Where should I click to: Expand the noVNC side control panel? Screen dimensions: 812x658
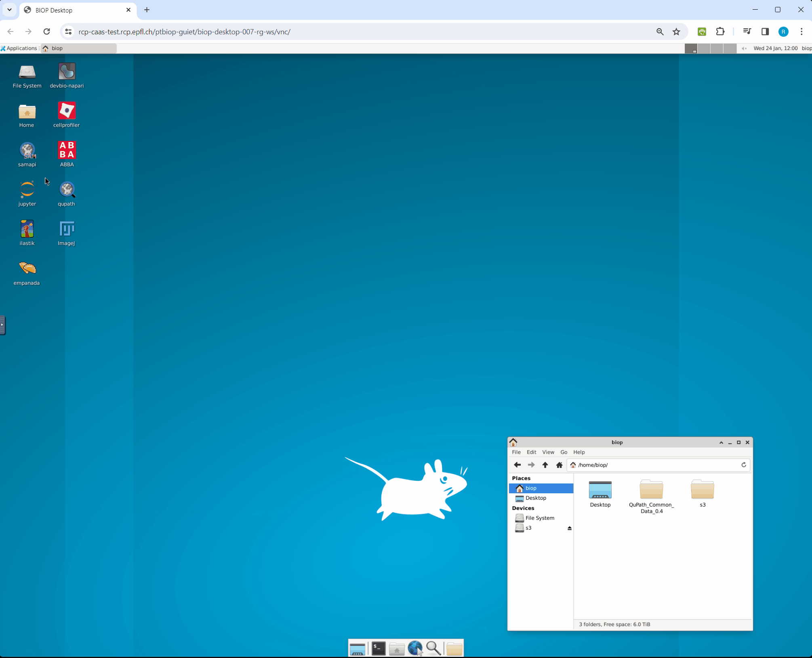click(x=2, y=325)
